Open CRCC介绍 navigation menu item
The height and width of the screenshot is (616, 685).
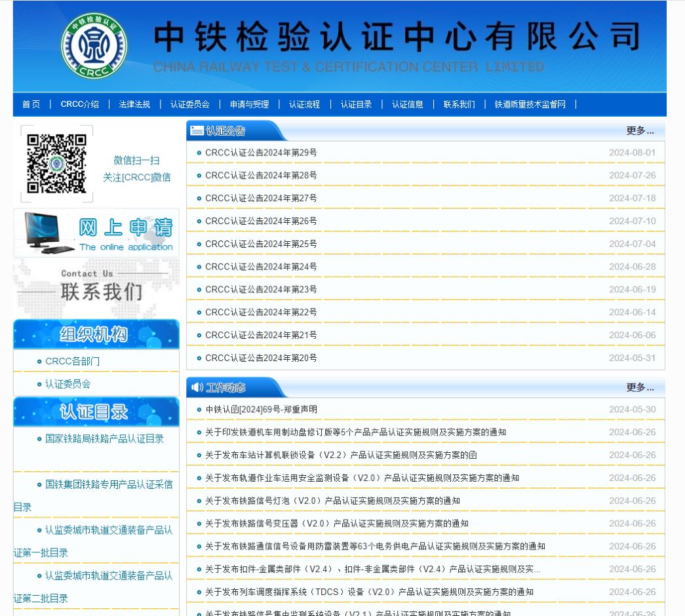pos(80,104)
